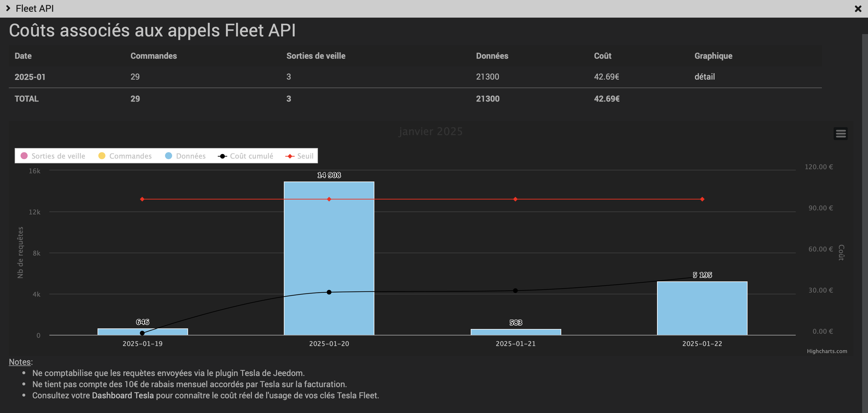Open the détail link for 2025-01

(704, 77)
